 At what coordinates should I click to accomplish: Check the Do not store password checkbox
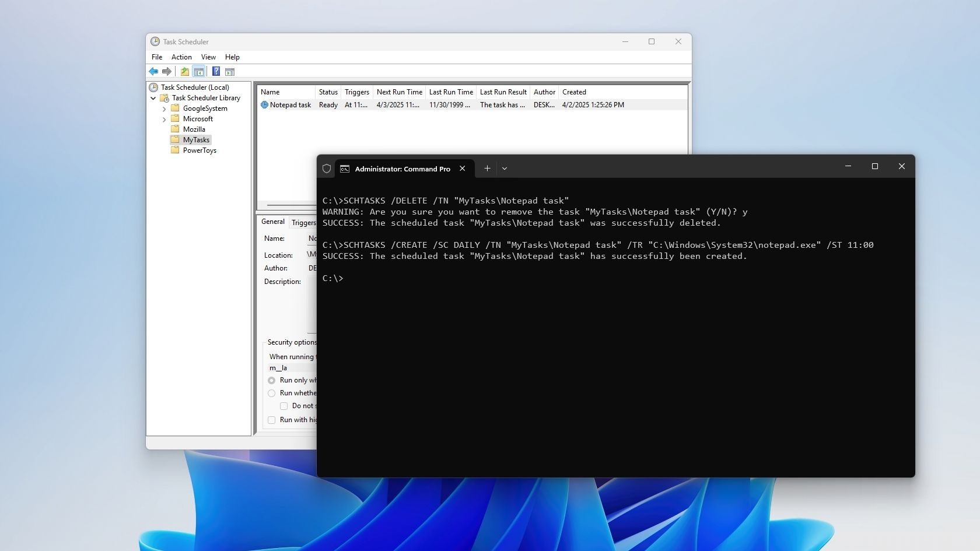point(284,406)
